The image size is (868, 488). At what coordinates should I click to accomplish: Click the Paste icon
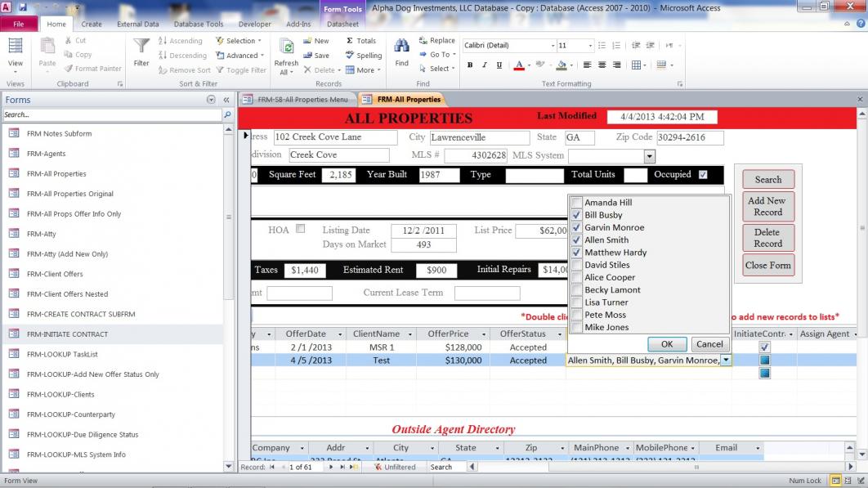47,52
